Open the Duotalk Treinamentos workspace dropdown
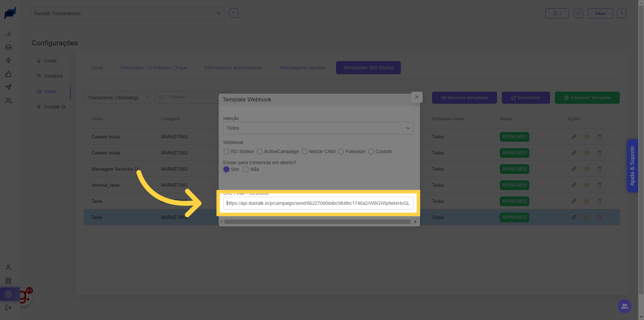The height and width of the screenshot is (320, 644). 127,13
